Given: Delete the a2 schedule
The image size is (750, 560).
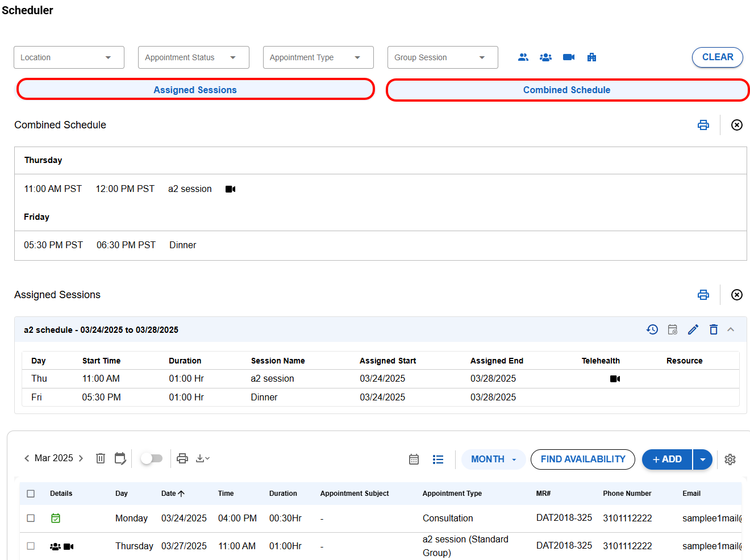Looking at the screenshot, I should click(x=714, y=329).
